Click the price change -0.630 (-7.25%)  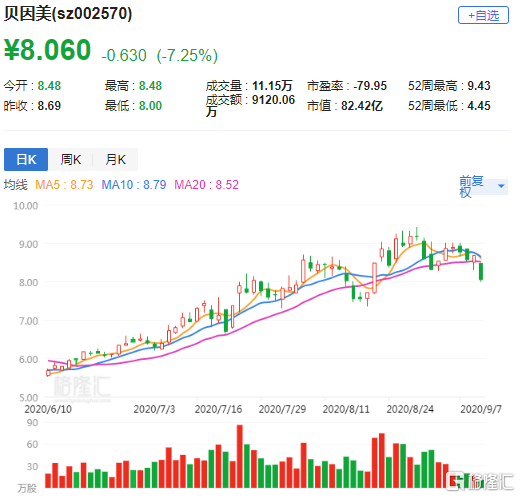click(x=160, y=55)
